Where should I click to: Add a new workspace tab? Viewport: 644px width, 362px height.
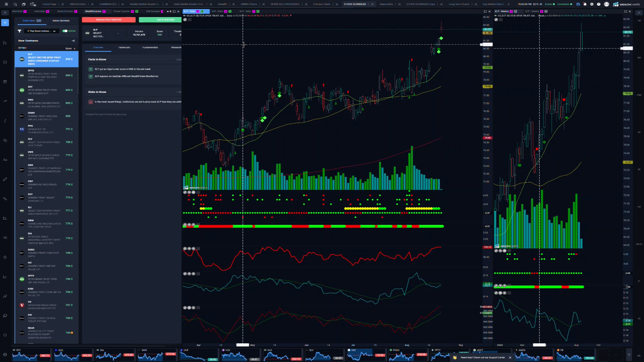[x=508, y=4]
